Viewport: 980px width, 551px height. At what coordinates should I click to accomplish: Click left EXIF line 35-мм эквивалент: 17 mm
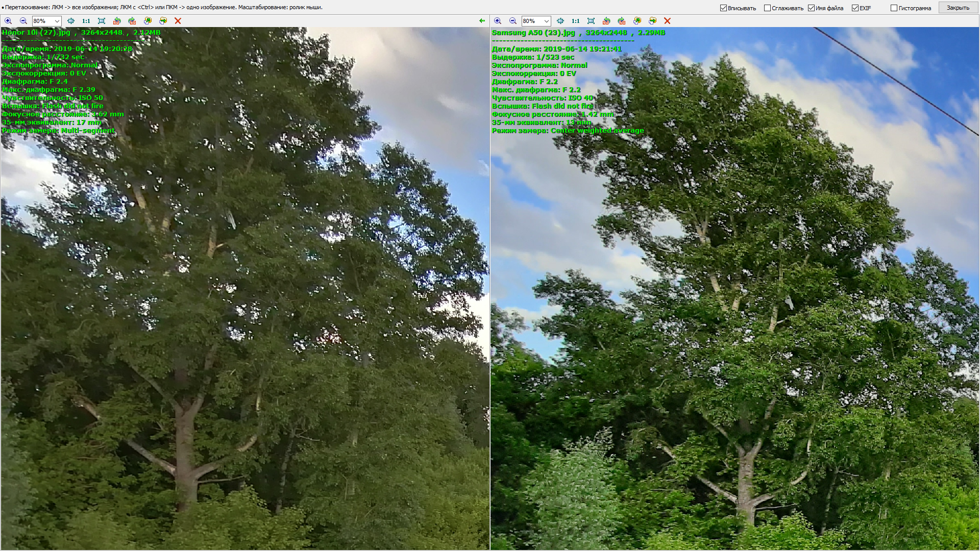[52, 122]
